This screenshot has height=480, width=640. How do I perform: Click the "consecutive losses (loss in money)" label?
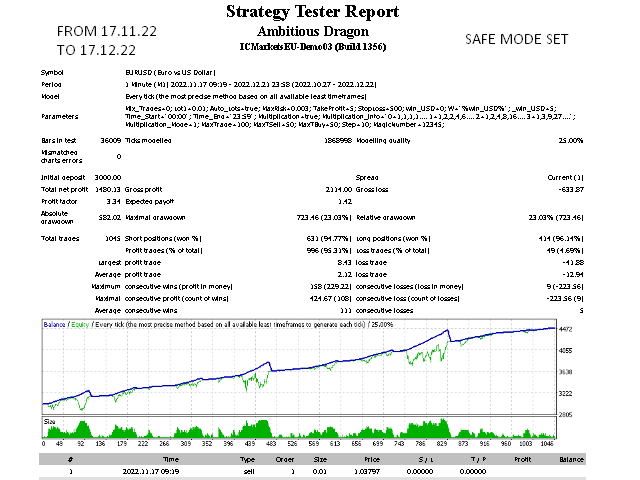click(409, 287)
